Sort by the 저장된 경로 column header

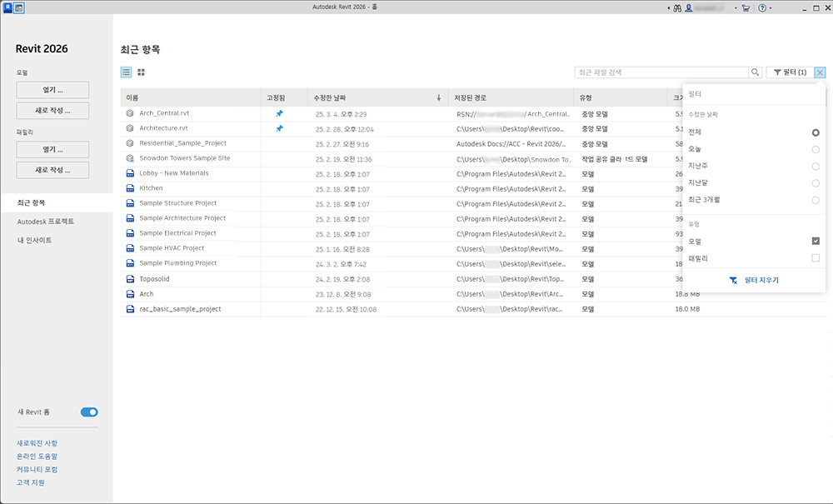[x=511, y=97]
